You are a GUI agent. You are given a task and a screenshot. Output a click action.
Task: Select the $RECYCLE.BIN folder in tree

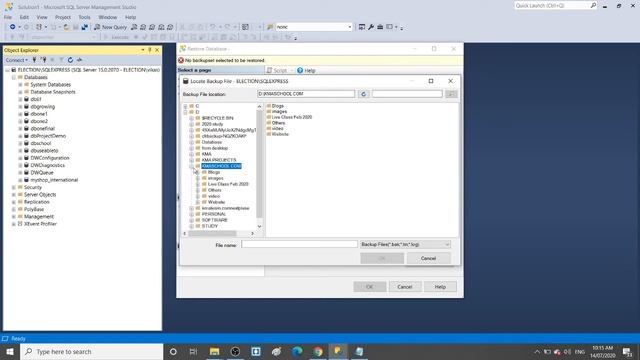click(218, 118)
